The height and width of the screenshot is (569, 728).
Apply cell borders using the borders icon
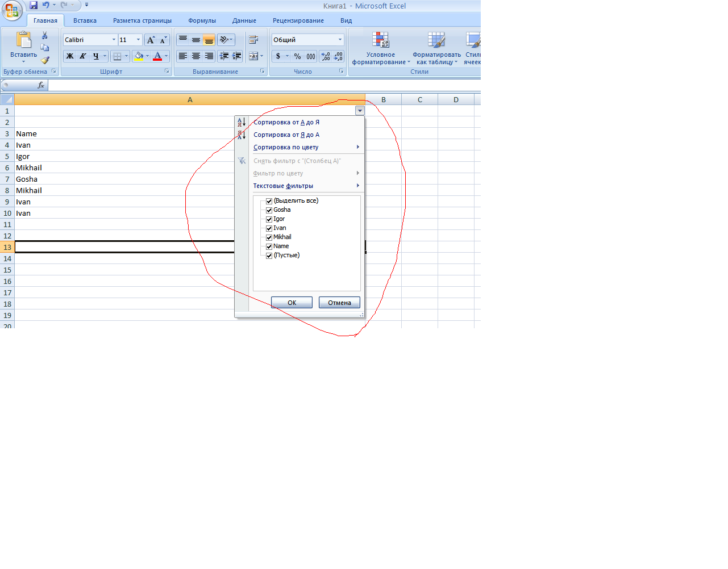point(117,56)
